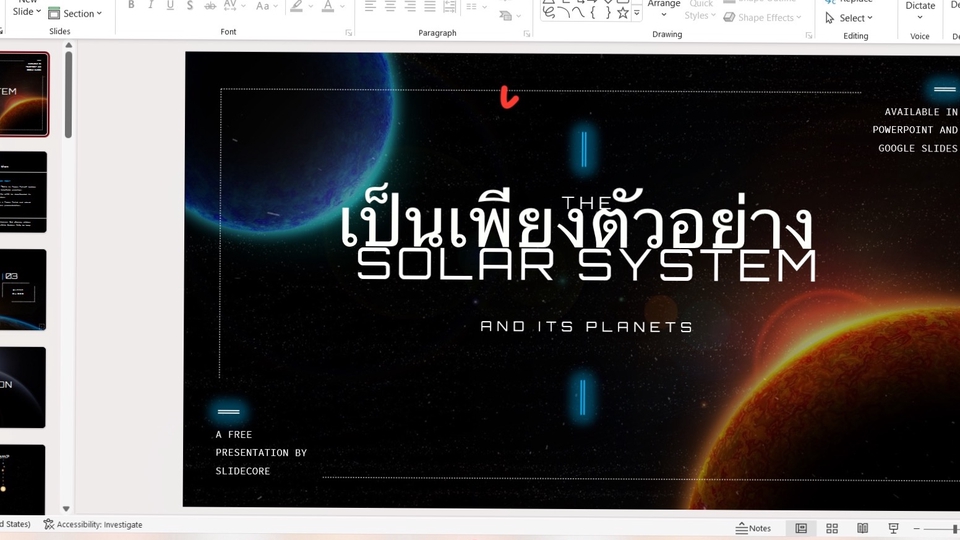Open Quick Styles gallery
960x540 pixels.
click(700, 10)
